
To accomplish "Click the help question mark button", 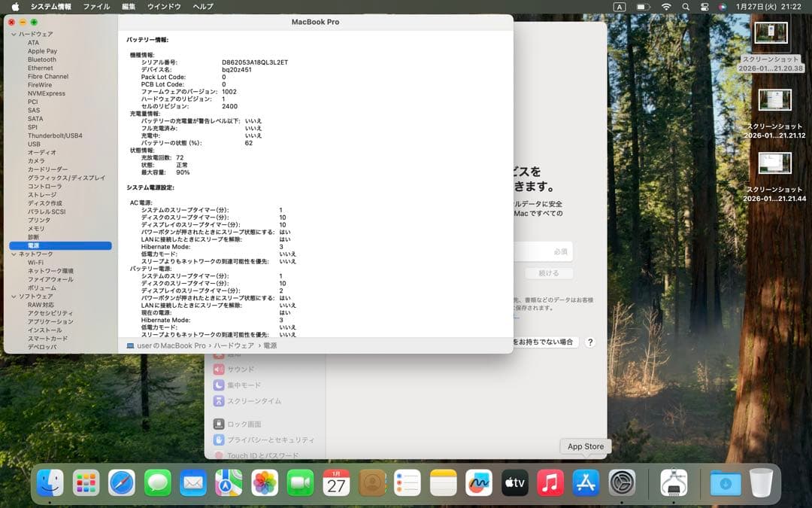I will pyautogui.click(x=590, y=342).
